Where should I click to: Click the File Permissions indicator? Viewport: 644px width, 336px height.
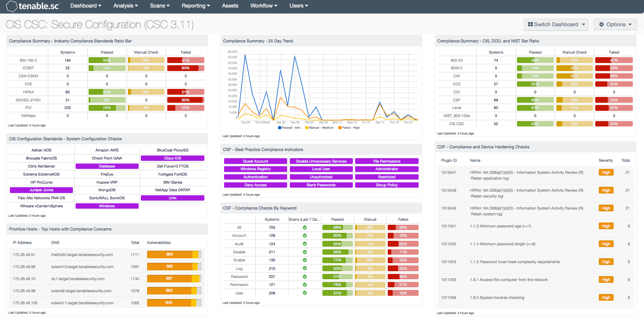tap(387, 161)
